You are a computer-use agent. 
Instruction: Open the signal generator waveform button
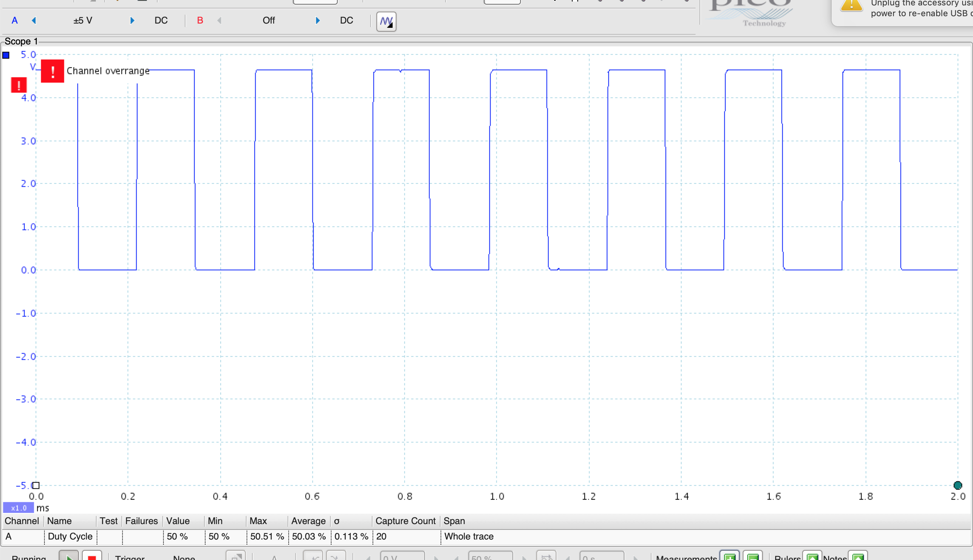point(386,21)
